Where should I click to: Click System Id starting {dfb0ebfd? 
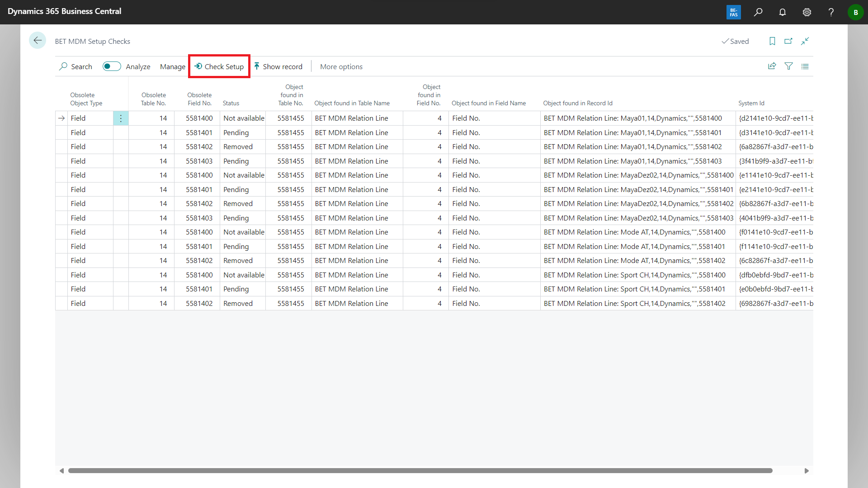click(x=775, y=275)
